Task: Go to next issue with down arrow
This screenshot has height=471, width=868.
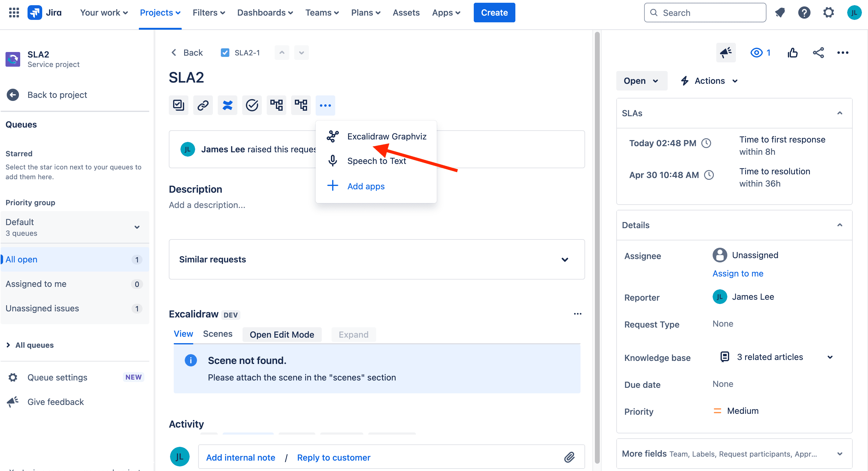Action: tap(301, 53)
